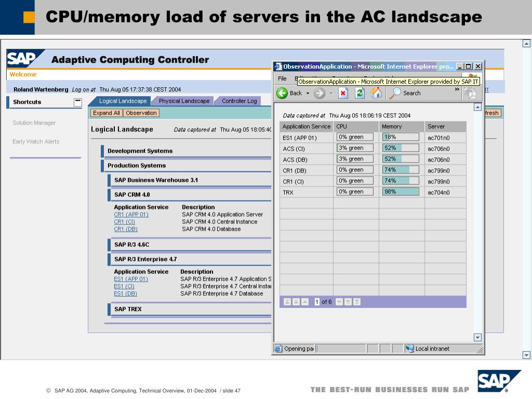Show more toolbar buttons chevron
The image size is (532, 399).
tap(457, 89)
